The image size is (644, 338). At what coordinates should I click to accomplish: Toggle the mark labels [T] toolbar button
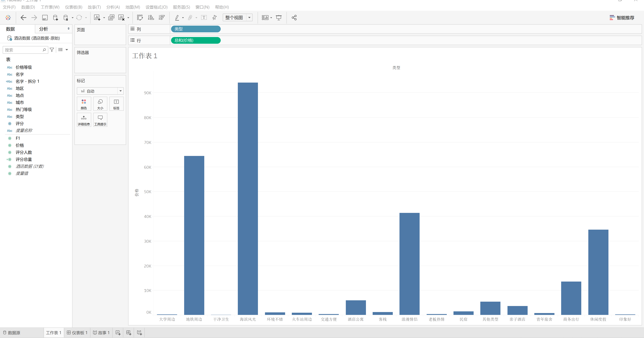(204, 17)
